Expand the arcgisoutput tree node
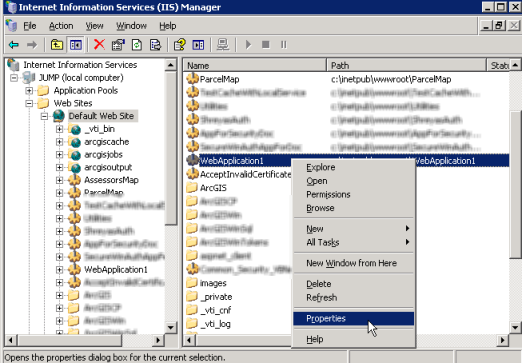This screenshot has height=363, width=522. (x=59, y=167)
